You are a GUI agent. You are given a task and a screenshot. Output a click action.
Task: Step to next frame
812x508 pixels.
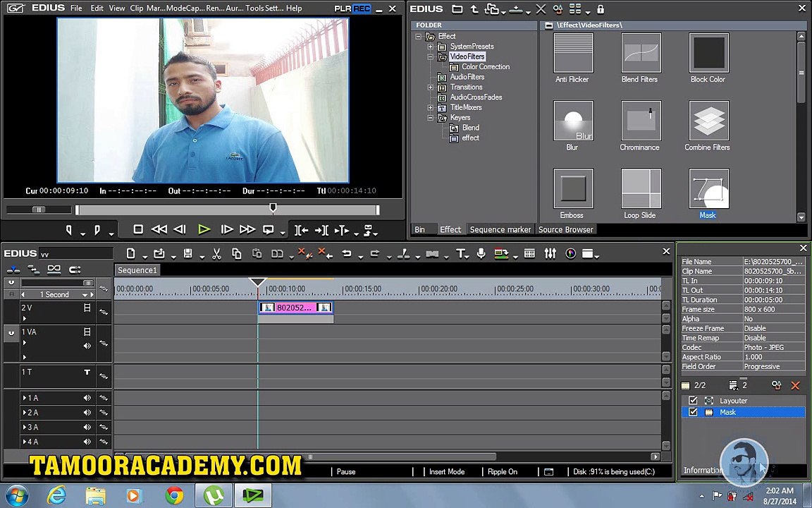click(x=226, y=229)
